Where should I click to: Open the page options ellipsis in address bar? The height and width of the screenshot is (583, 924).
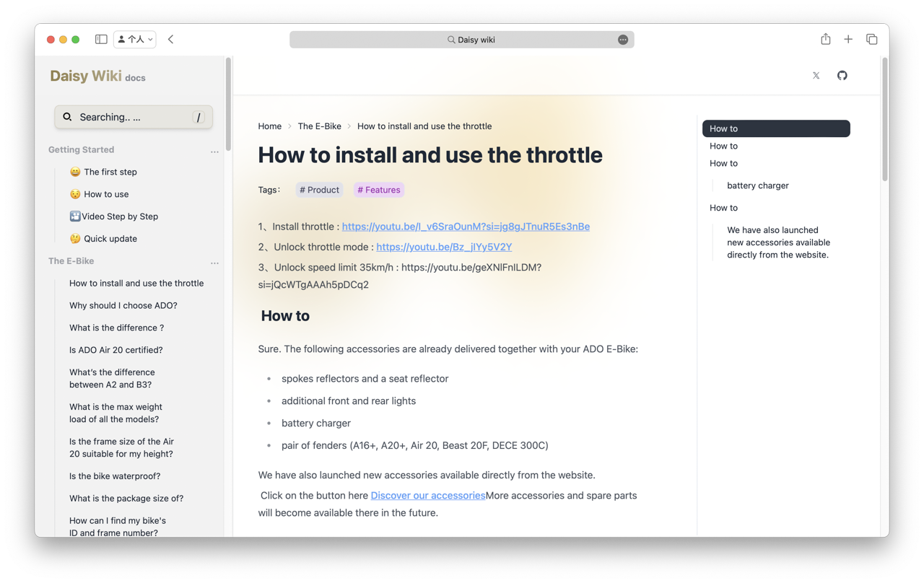623,40
